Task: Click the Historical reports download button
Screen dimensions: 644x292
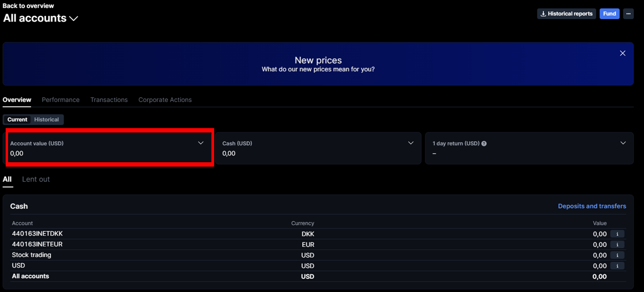Action: [x=566, y=14]
